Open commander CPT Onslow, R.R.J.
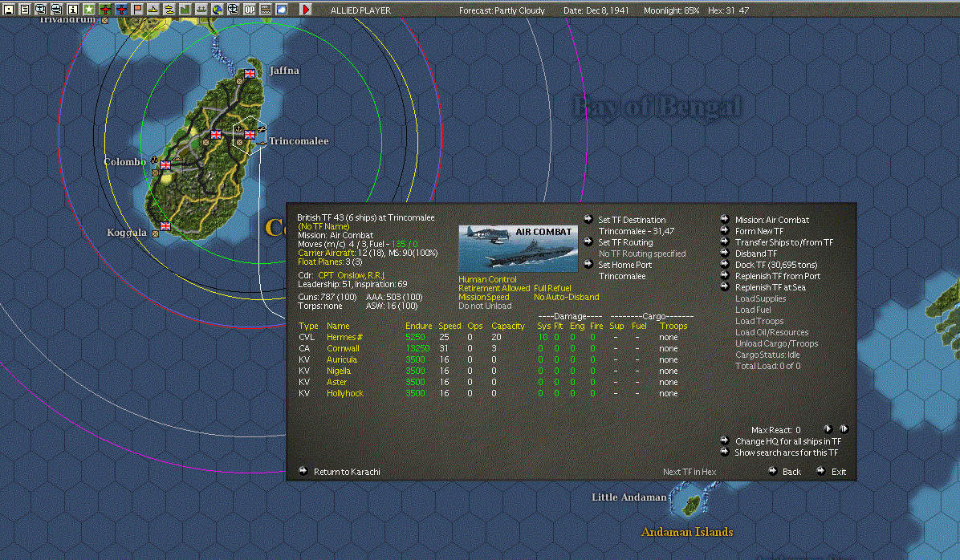Viewport: 960px width, 560px height. pos(352,275)
